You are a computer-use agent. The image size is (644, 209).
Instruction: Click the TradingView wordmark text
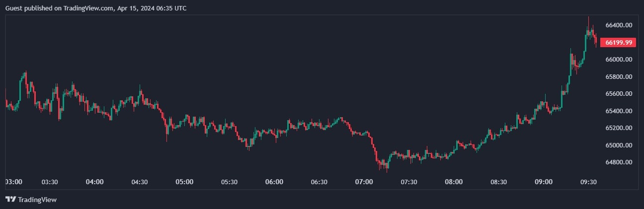[x=37, y=200]
